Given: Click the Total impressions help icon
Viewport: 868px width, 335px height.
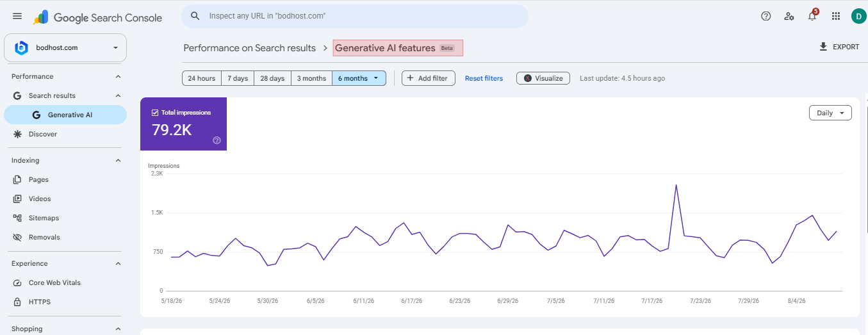Looking at the screenshot, I should 217,140.
